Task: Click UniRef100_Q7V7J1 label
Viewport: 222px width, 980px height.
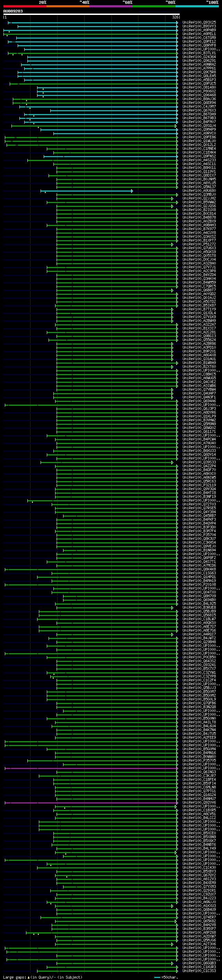Action: pyautogui.click(x=199, y=267)
